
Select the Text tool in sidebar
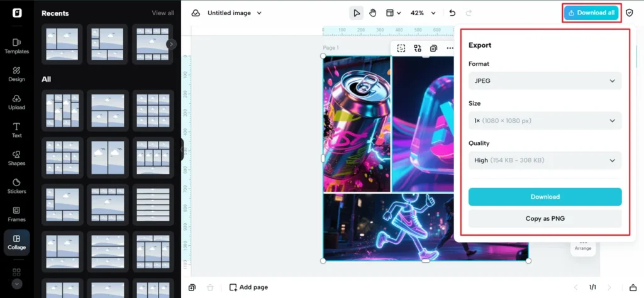(16, 130)
